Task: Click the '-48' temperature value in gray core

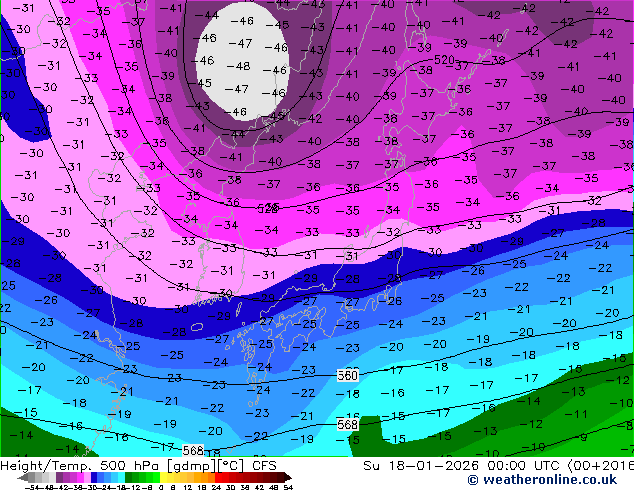Action: [x=238, y=66]
